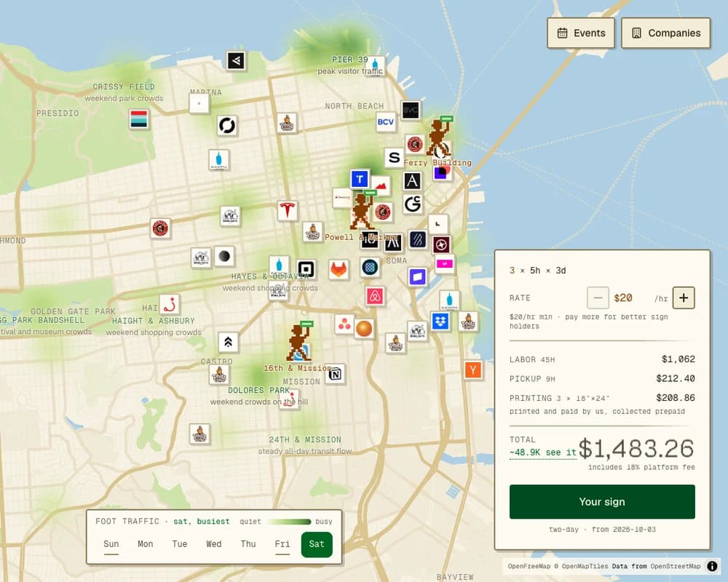Click the orange Y Combinator marker
Image resolution: width=728 pixels, height=582 pixels.
472,370
